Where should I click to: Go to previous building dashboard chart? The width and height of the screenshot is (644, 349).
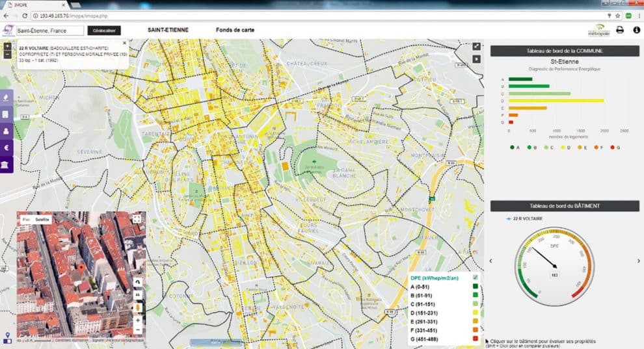click(x=490, y=261)
